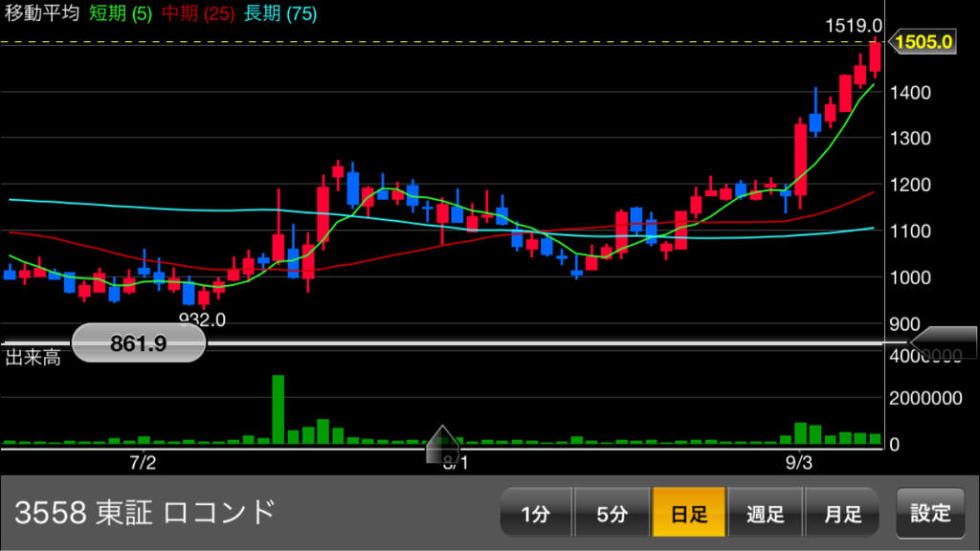This screenshot has height=551, width=980.
Task: Click the tallest green volume bar
Action: tap(278, 409)
